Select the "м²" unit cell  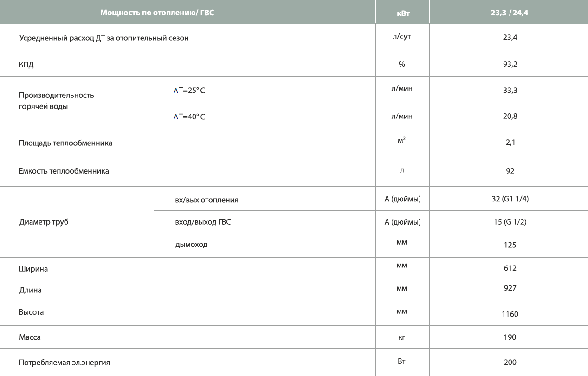click(x=402, y=140)
